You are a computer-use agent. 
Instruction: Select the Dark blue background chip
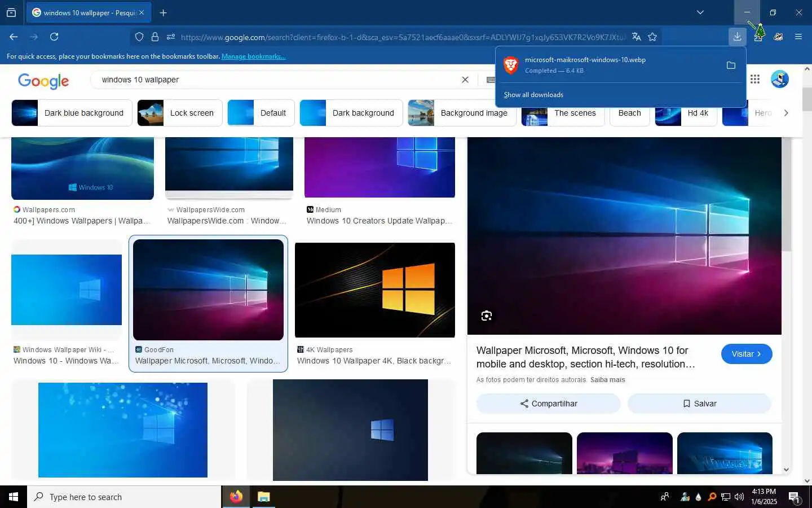pyautogui.click(x=72, y=113)
